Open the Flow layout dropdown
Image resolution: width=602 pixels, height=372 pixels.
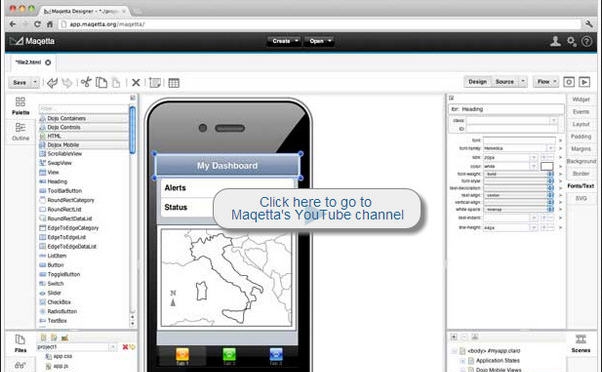(546, 82)
